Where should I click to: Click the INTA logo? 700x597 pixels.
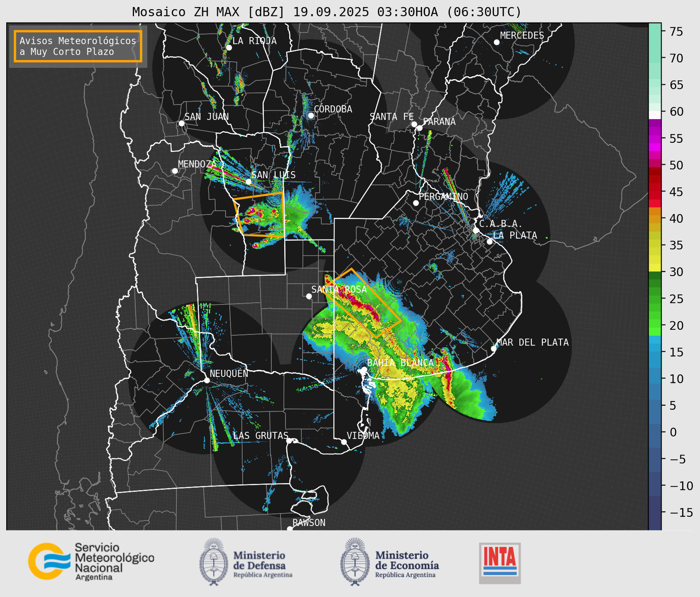[x=500, y=563]
